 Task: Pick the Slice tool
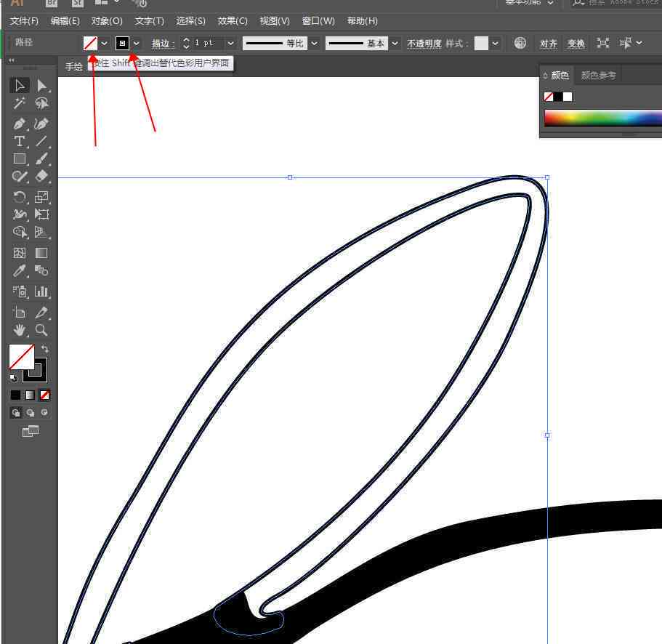point(41,313)
